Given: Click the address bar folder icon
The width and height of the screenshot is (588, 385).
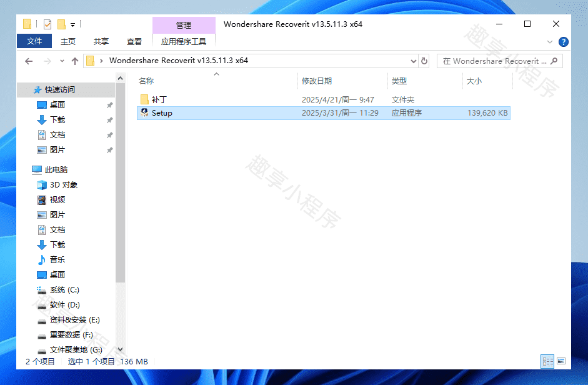Looking at the screenshot, I should pos(91,61).
